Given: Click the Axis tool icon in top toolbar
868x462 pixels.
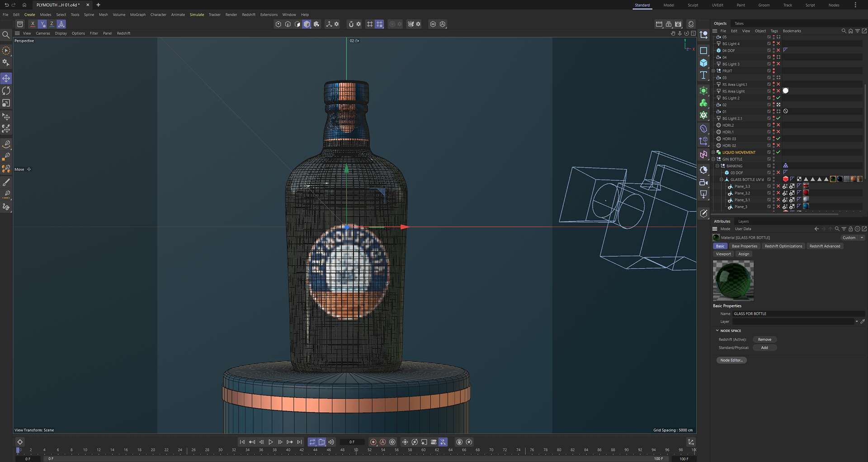Looking at the screenshot, I should click(x=329, y=24).
